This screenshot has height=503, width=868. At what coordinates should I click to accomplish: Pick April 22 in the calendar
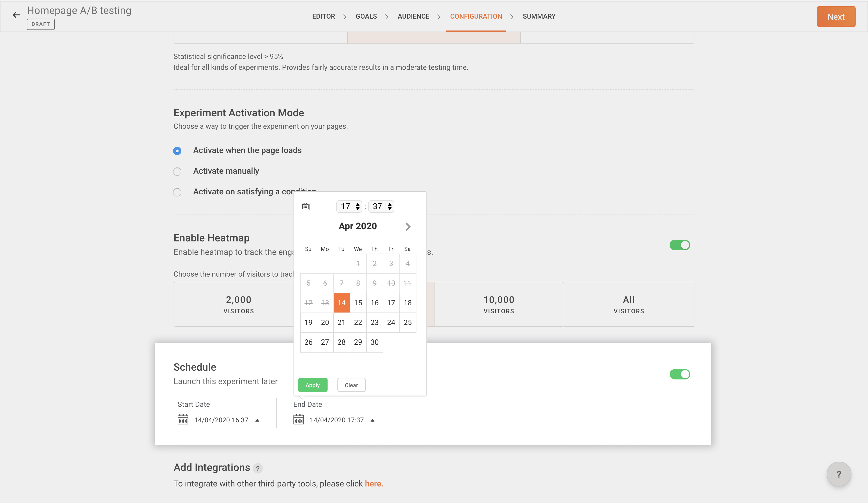click(x=358, y=323)
